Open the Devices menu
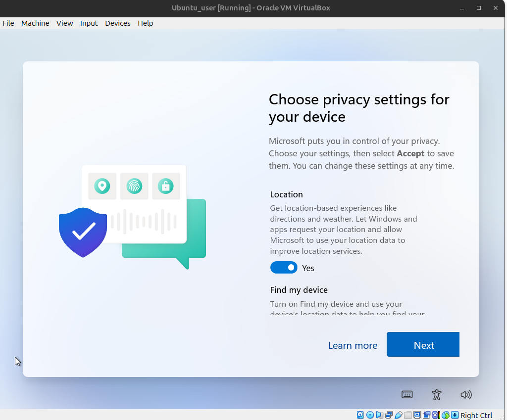 [x=118, y=23]
